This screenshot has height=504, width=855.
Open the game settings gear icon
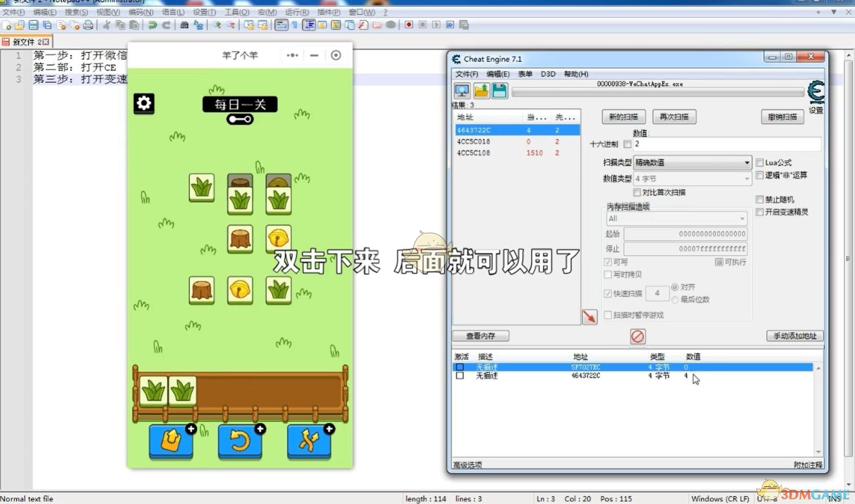(x=144, y=103)
